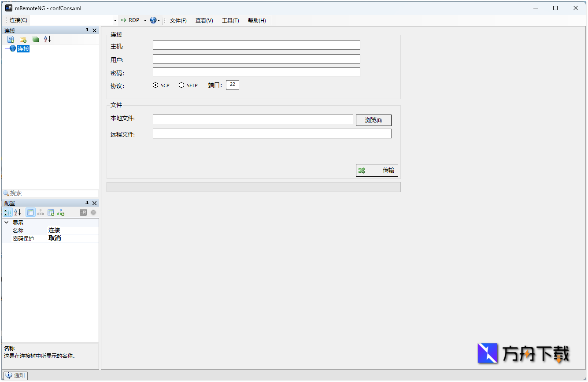The image size is (588, 382).
Task: Select the 连接 root tree node
Action: [23, 48]
